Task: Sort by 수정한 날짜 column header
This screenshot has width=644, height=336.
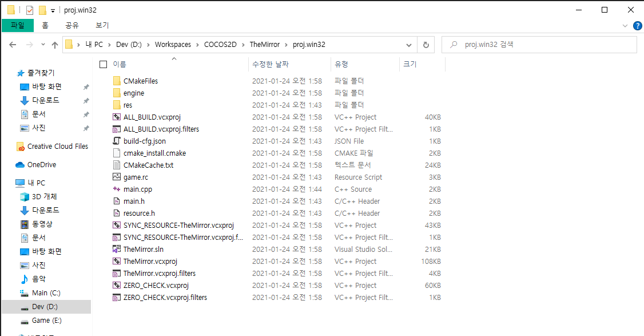Action: [271, 64]
